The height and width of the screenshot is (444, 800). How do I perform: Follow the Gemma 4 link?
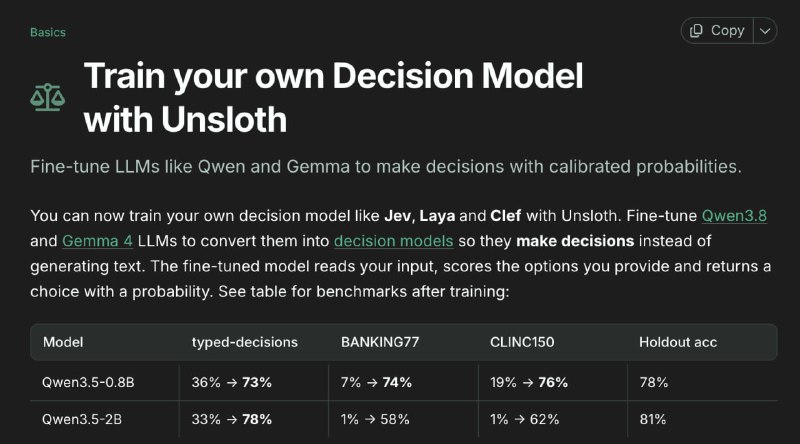coord(97,241)
